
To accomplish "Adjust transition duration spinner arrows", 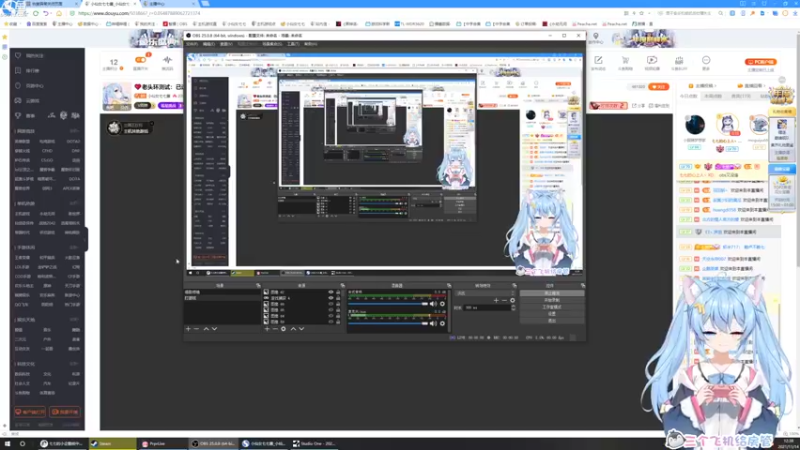I will point(513,308).
